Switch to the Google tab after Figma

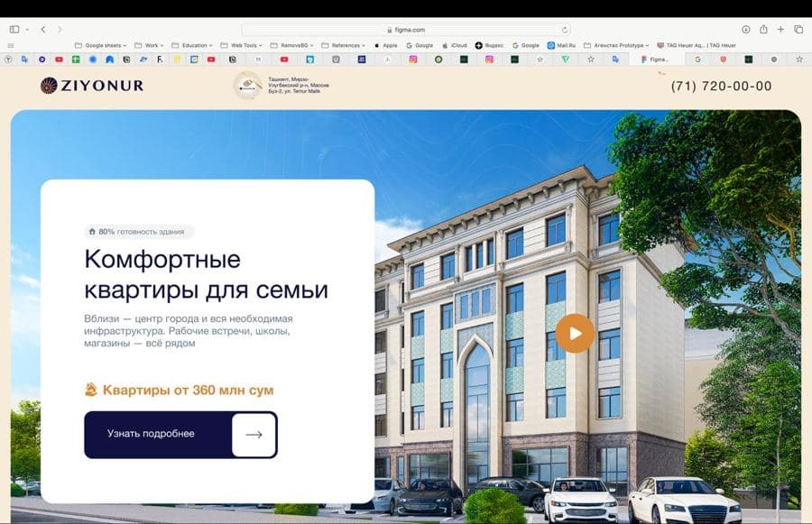click(697, 60)
